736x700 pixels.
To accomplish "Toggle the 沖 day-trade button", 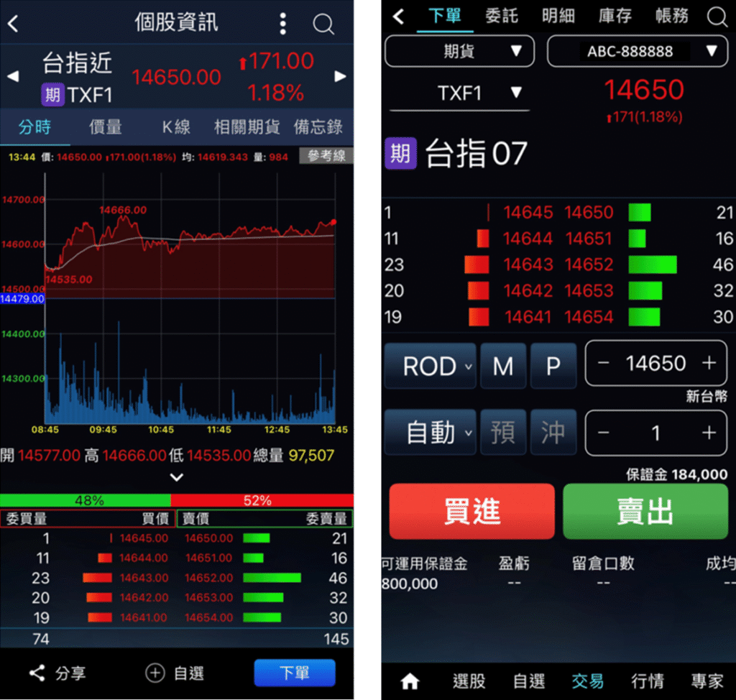I will [553, 433].
